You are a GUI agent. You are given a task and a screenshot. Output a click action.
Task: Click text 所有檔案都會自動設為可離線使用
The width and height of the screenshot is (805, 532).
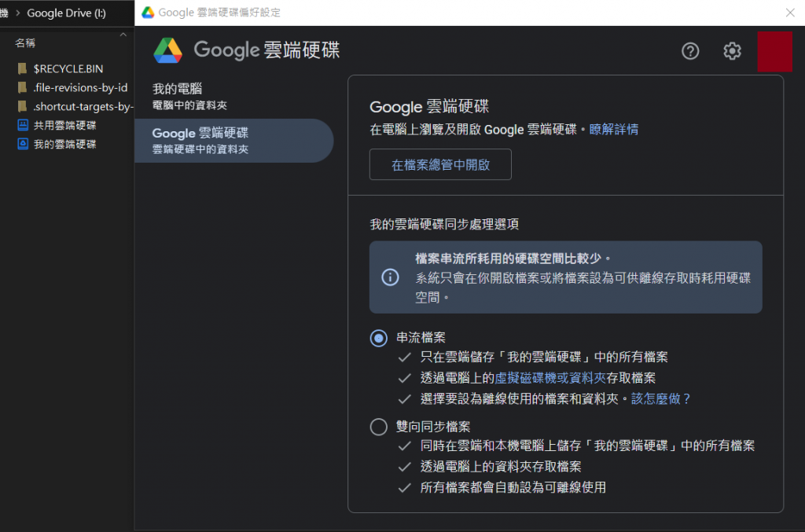[513, 487]
